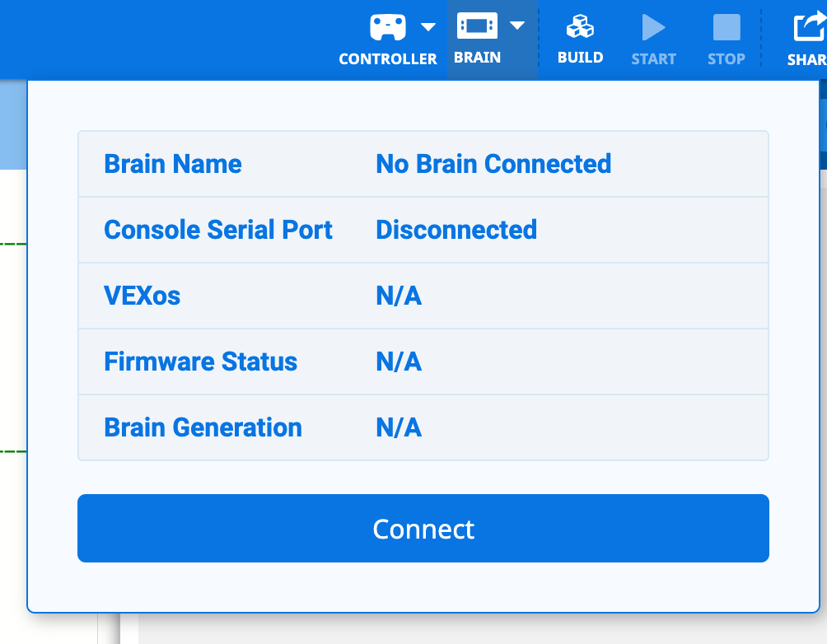Select the Brain Generation row label
This screenshot has height=644, width=827.
click(203, 427)
